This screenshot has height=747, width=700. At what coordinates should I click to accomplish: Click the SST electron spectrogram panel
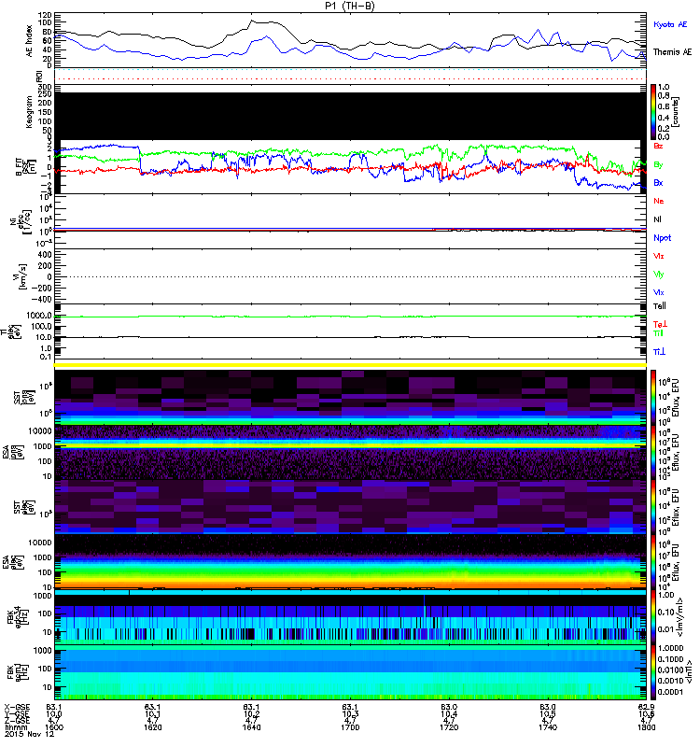point(350,507)
